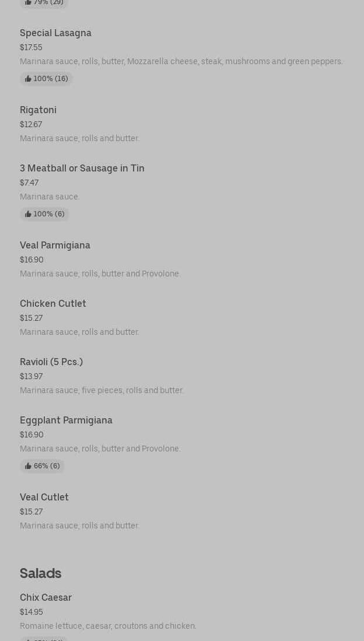Viewport: 364px width, 641px height.
Task: Click the $17.55 Special Lasagna price
Action: pyautogui.click(x=31, y=47)
